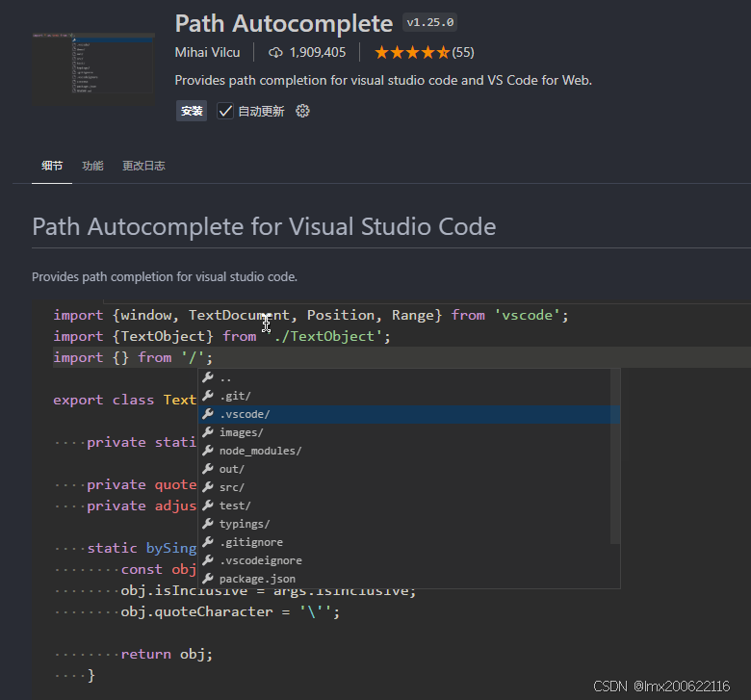Click wrench icon beside typings/
This screenshot has width=751, height=700.
click(x=208, y=523)
